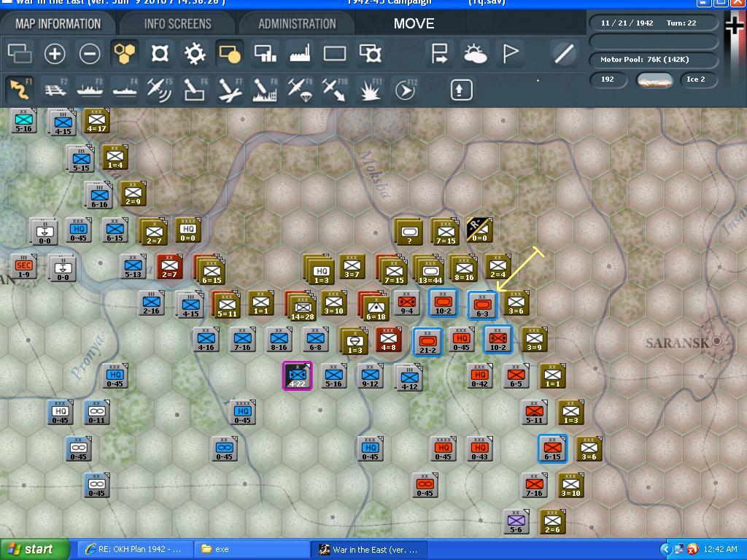Toggle the rectangle with bar chart icon
Image resolution: width=747 pixels, height=560 pixels.
coord(265,53)
